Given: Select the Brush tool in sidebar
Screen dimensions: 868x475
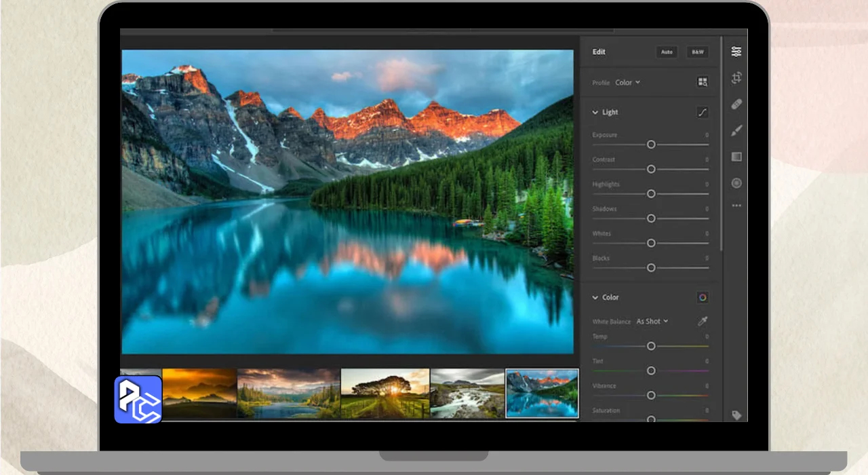Looking at the screenshot, I should [x=736, y=130].
